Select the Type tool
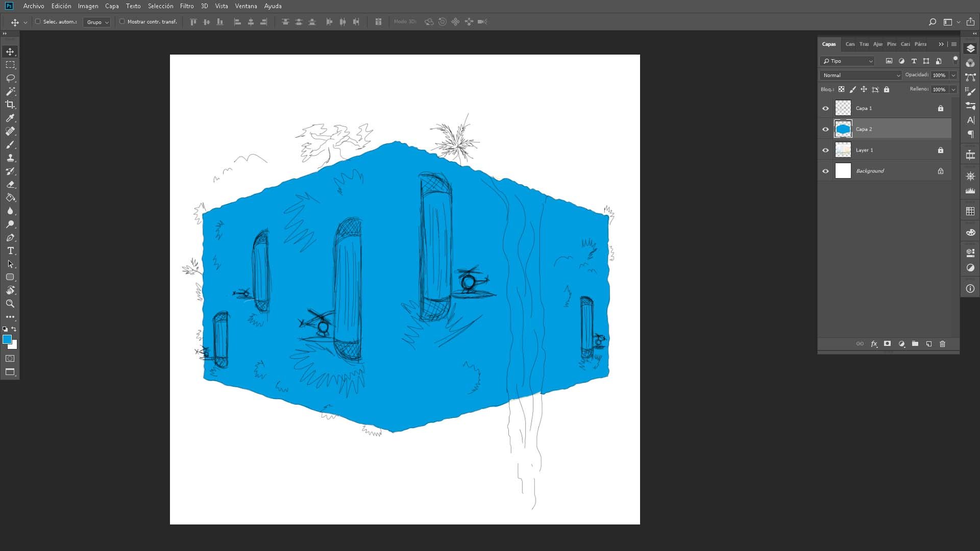Image resolution: width=980 pixels, height=551 pixels. click(x=10, y=251)
